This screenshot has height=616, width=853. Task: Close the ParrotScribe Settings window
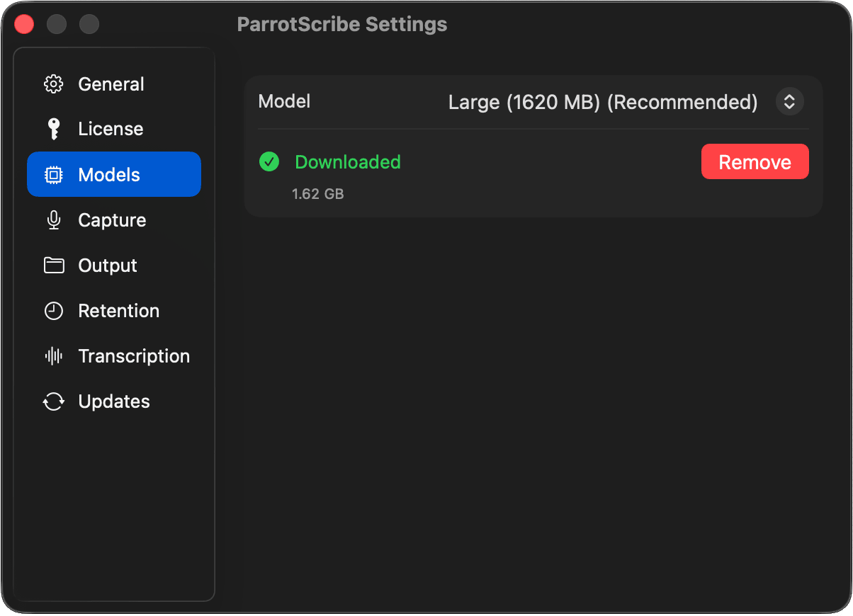click(24, 24)
